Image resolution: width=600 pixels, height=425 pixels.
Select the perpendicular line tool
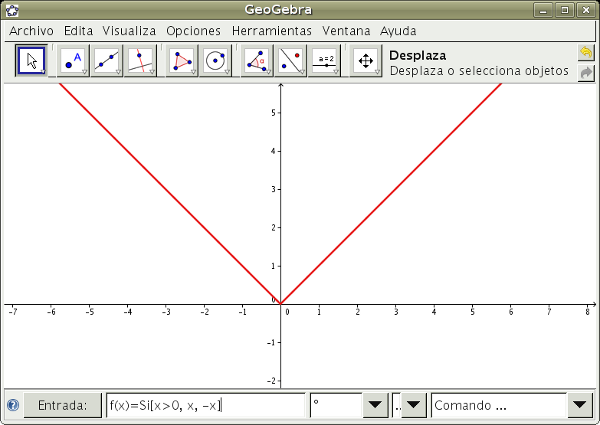(141, 62)
